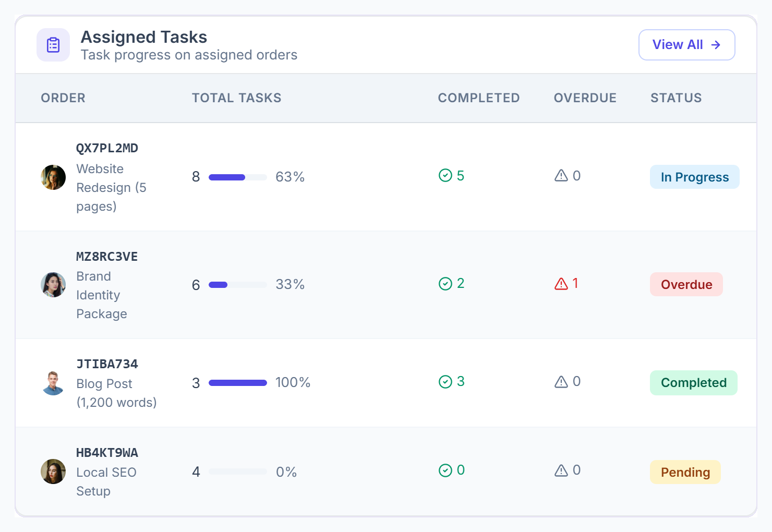The height and width of the screenshot is (532, 772).
Task: Click the completed check icon for JTIBA734
Action: (x=445, y=382)
